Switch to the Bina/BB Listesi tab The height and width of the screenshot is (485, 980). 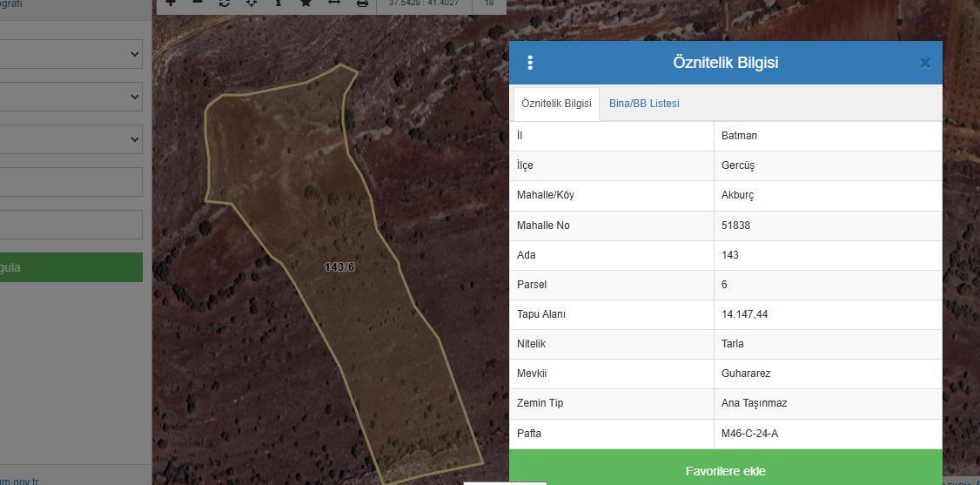click(644, 104)
